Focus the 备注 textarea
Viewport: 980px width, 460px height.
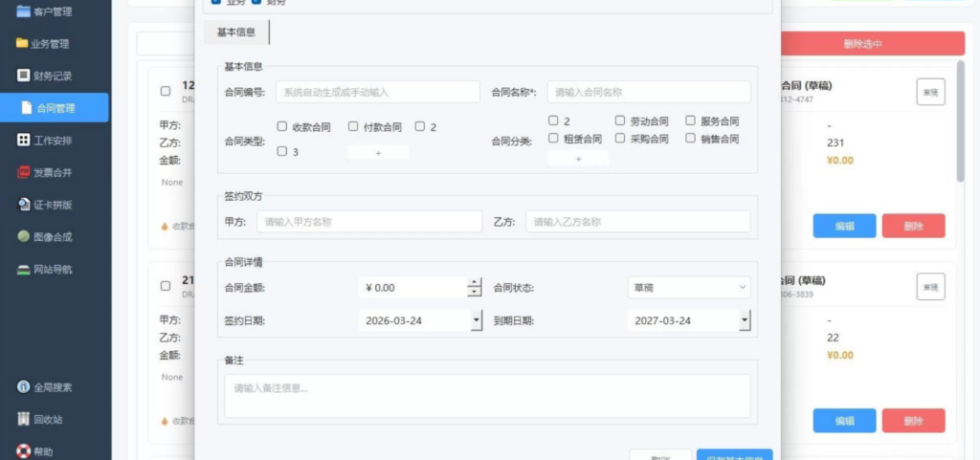(487, 396)
